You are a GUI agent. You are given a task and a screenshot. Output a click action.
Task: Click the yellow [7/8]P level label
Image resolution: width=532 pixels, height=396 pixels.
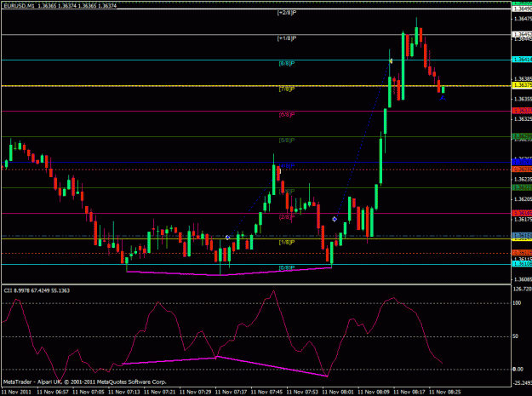[287, 89]
